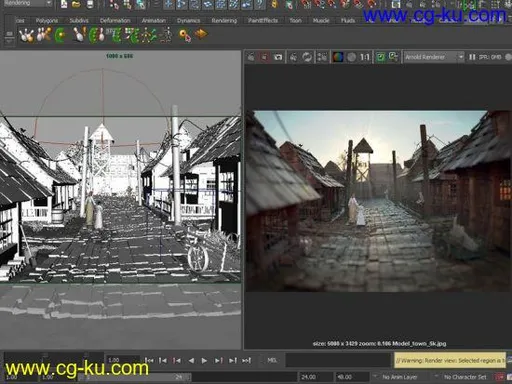Switch to the Polygons shelf tab
This screenshot has width=512, height=384.
pos(47,21)
